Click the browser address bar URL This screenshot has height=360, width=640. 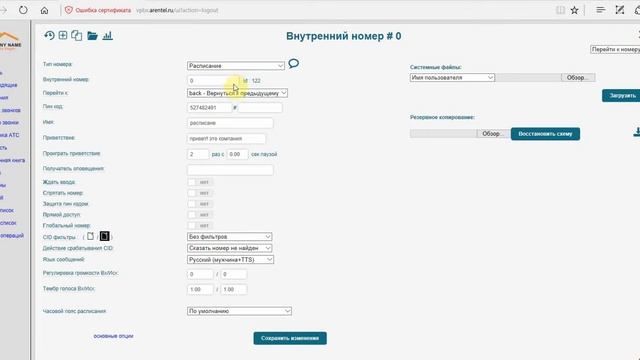click(x=177, y=10)
